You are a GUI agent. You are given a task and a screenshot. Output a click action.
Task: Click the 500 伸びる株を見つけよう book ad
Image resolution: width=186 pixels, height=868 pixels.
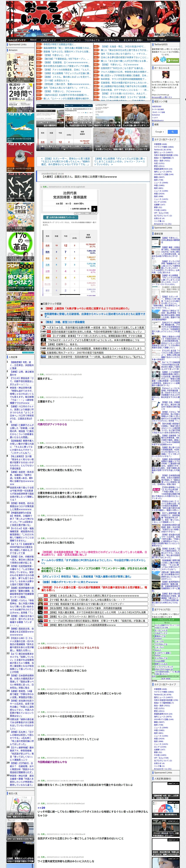[20, 276]
